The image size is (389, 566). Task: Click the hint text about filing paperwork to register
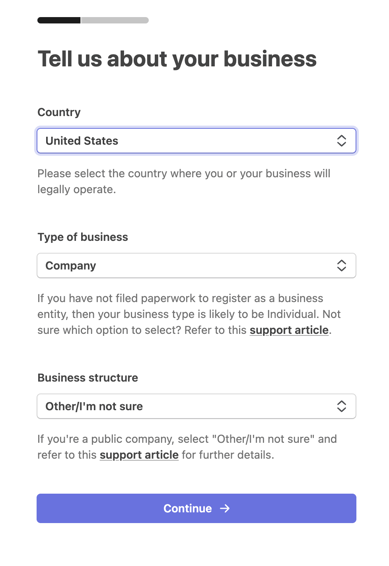pos(189,314)
